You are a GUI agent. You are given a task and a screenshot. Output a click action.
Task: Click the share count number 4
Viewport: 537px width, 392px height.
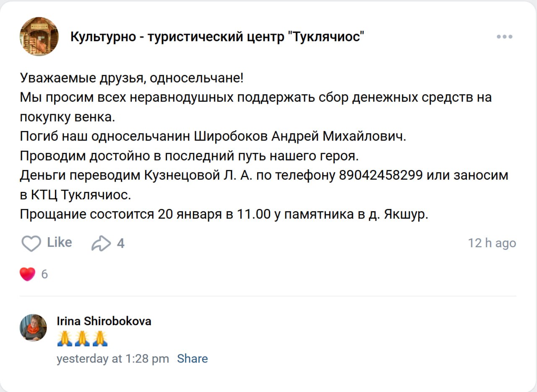120,243
